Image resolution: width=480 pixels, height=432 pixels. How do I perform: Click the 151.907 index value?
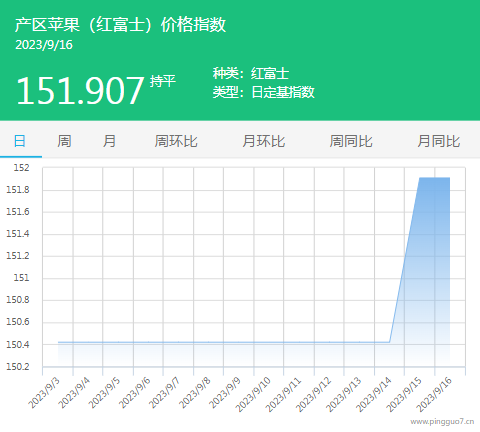tap(80, 90)
